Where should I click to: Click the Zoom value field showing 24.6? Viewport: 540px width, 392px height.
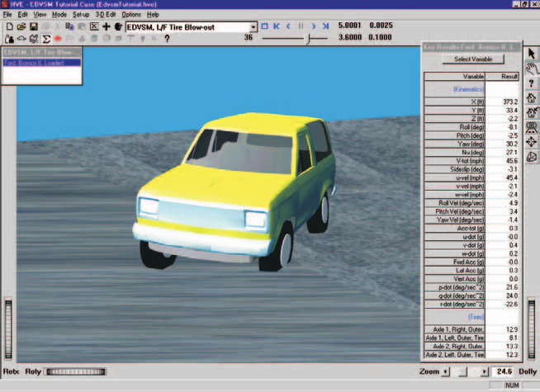click(504, 371)
